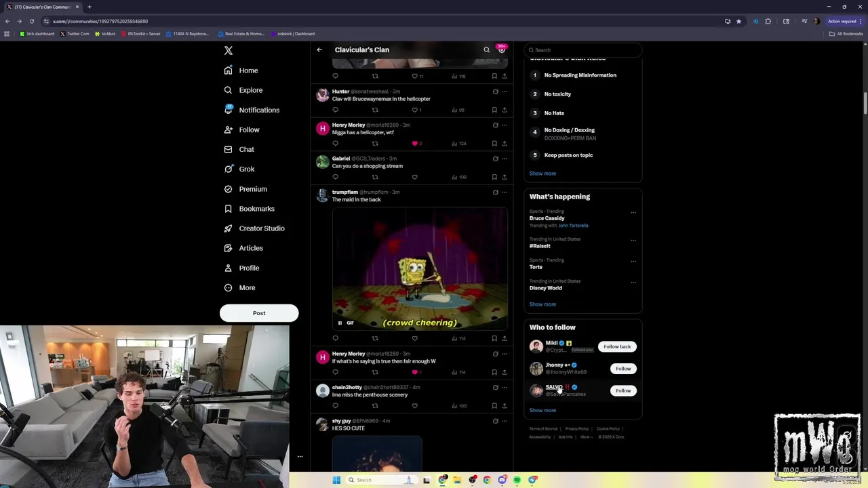Open the Windows Start menu
This screenshot has height=488, width=868.
tap(336, 480)
